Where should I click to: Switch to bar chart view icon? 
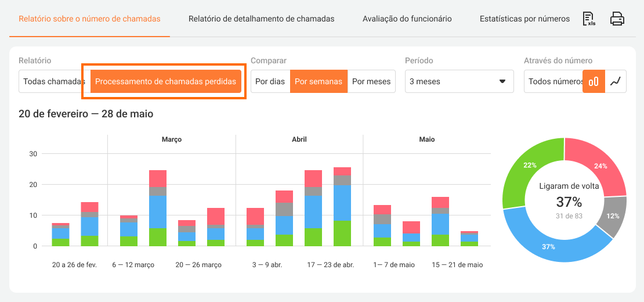[x=594, y=82]
